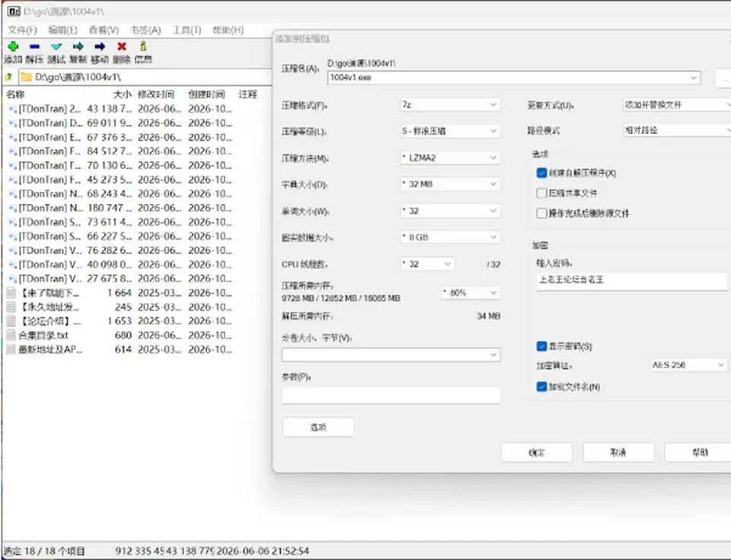Uncheck the 创建自解压程序(X) checkbox
Viewport: 731px width, 560px height.
(541, 173)
